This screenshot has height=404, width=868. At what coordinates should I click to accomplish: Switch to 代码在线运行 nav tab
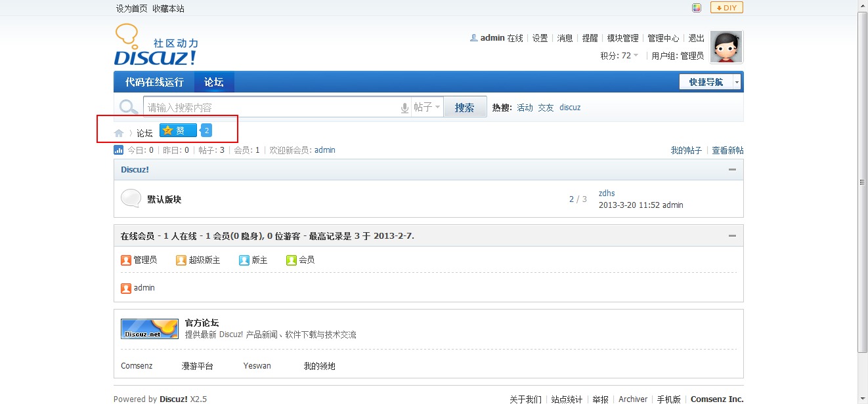154,82
